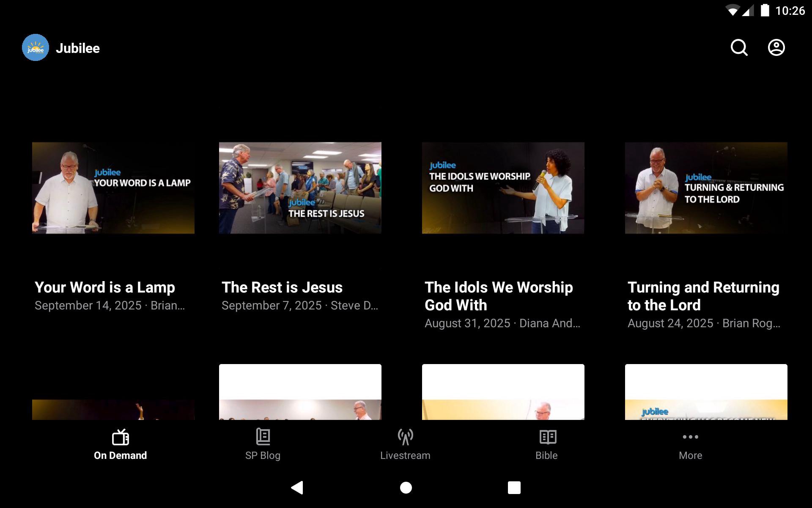
Task: Select the On Demand TV icon
Action: pos(120,437)
